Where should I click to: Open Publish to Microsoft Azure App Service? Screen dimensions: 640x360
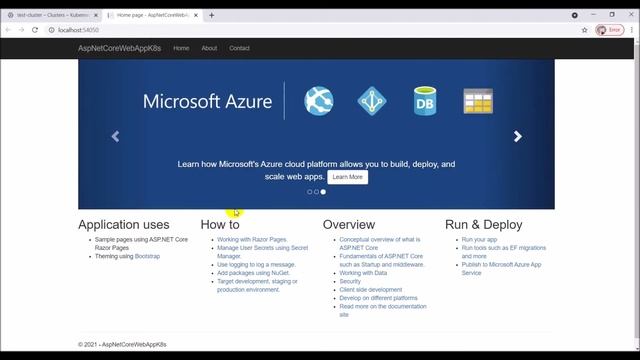pyautogui.click(x=501, y=269)
